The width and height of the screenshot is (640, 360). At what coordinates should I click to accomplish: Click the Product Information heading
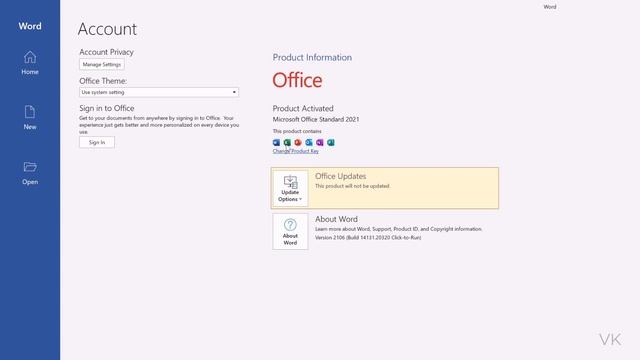(x=312, y=58)
